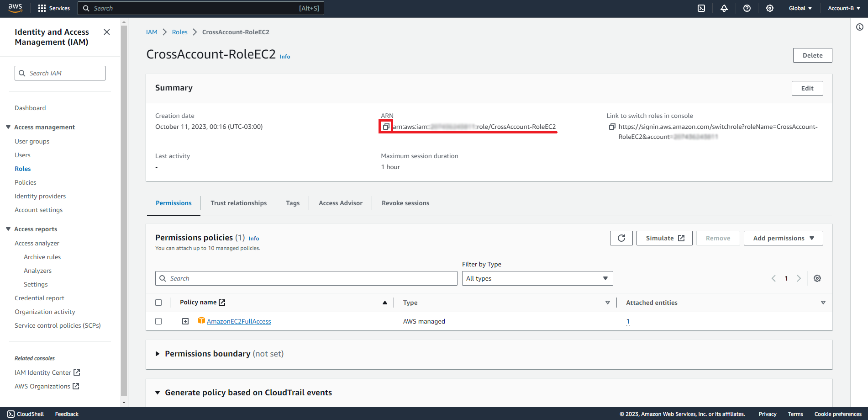Image resolution: width=868 pixels, height=420 pixels.
Task: Collapse Generate policy based on CloudTrail events
Action: 158,393
